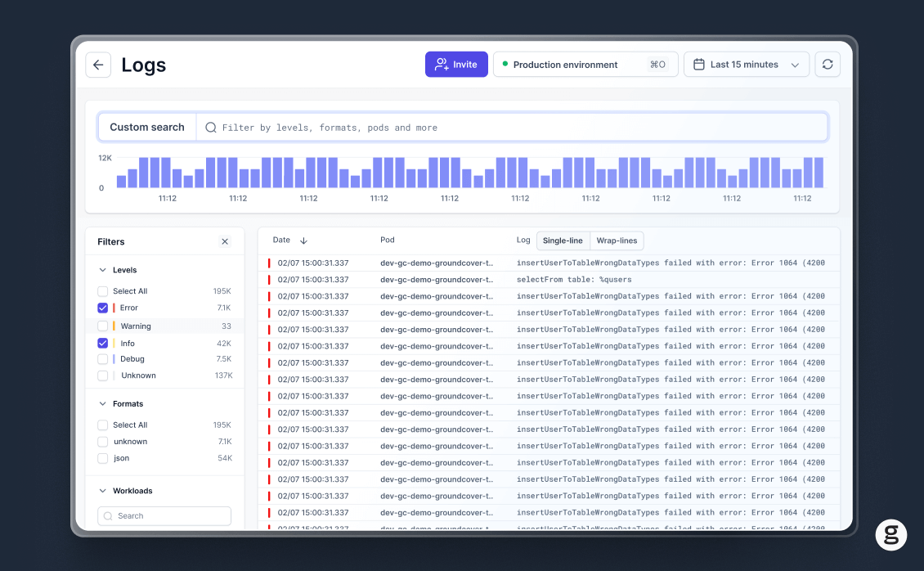Open the Last 15 minutes time range dropdown
The height and width of the screenshot is (571, 924).
pos(746,65)
